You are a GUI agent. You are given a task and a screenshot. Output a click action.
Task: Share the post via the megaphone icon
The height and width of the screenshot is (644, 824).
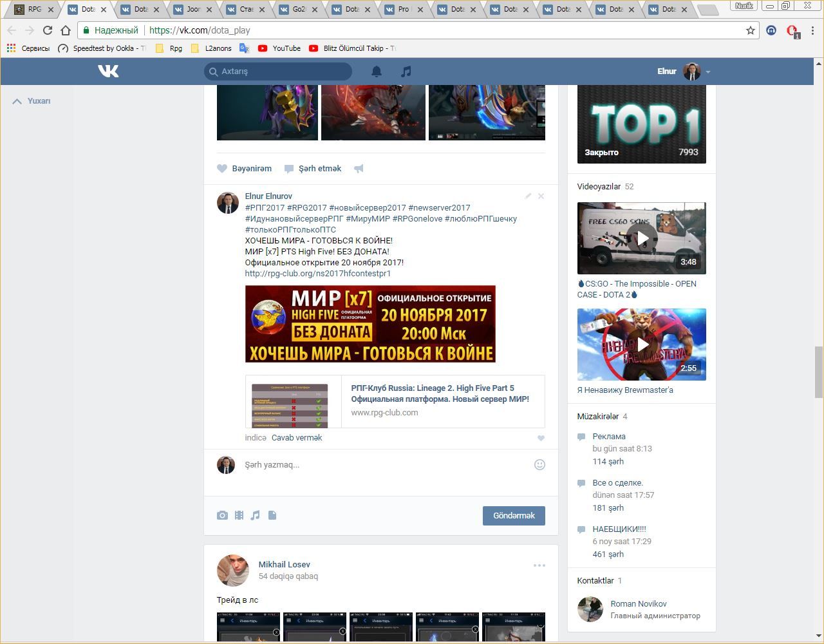click(x=359, y=169)
